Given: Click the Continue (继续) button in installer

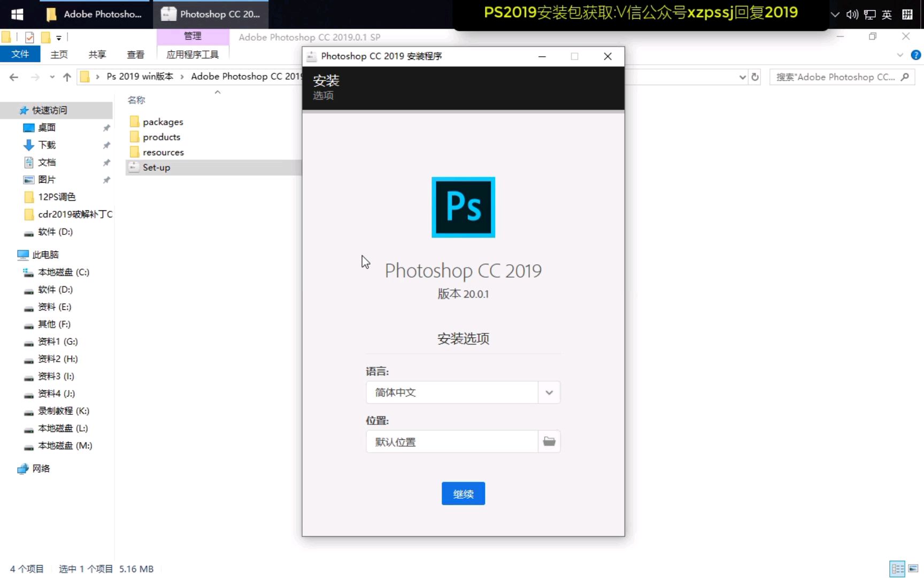Looking at the screenshot, I should [x=463, y=493].
